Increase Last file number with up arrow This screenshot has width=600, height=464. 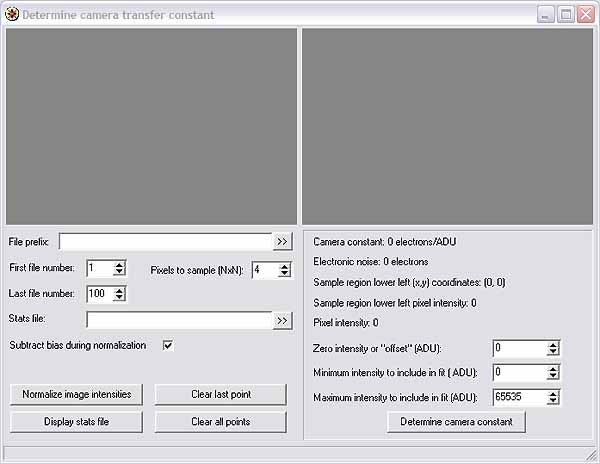pyautogui.click(x=119, y=290)
